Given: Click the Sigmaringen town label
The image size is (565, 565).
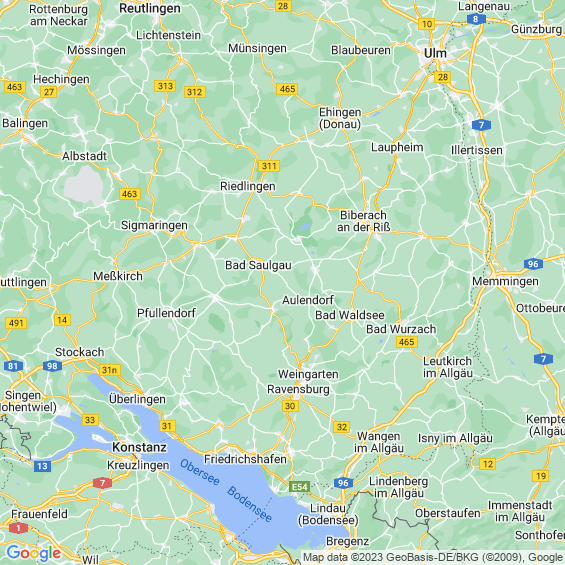Looking at the screenshot, I should 154,225.
